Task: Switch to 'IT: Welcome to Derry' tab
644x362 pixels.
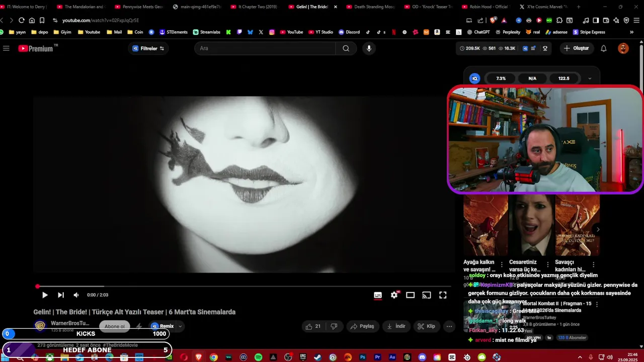Action: [24, 7]
